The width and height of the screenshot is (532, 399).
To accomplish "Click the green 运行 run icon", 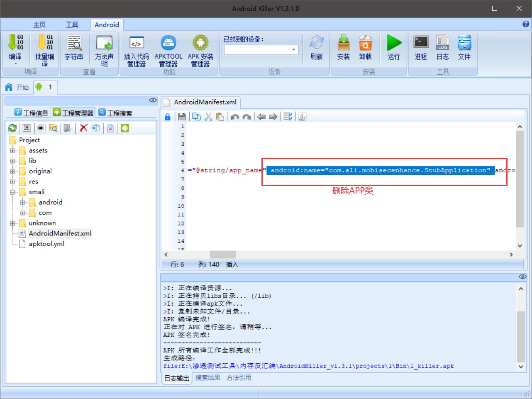I will coord(394,42).
